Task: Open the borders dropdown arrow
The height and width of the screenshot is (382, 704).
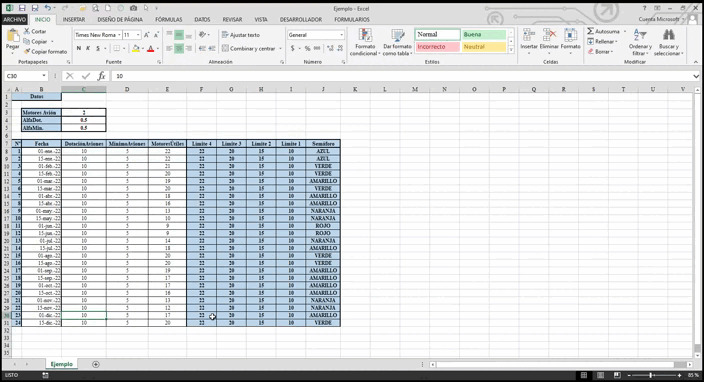Action: tap(124, 48)
